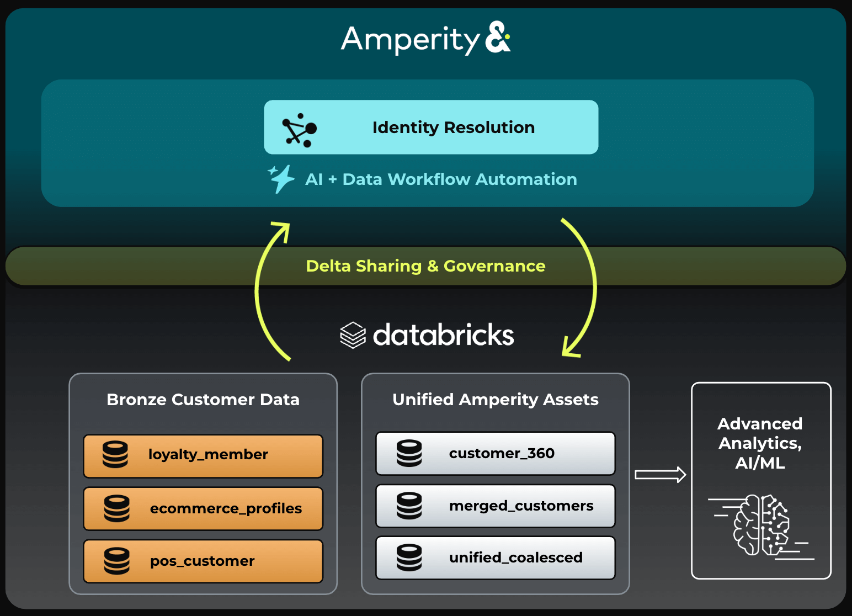The image size is (852, 616).
Task: Click the Databricks stacked layers logo icon
Action: [x=353, y=335]
